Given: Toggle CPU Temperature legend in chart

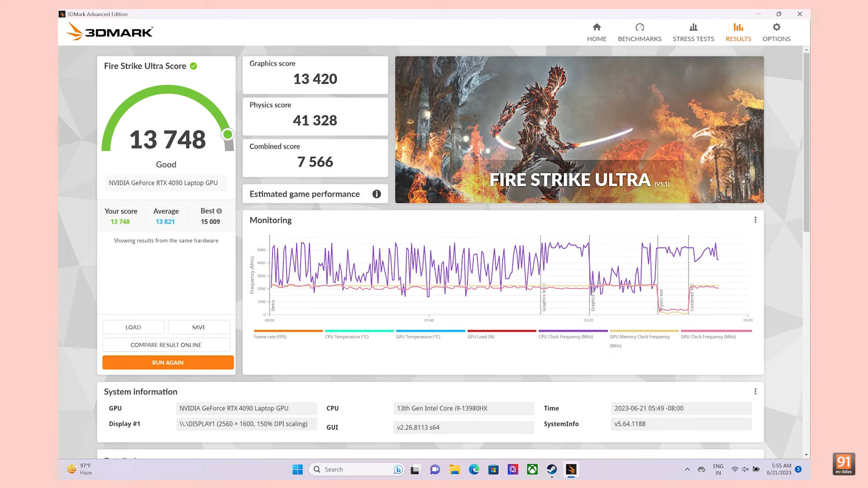Looking at the screenshot, I should click(x=346, y=337).
